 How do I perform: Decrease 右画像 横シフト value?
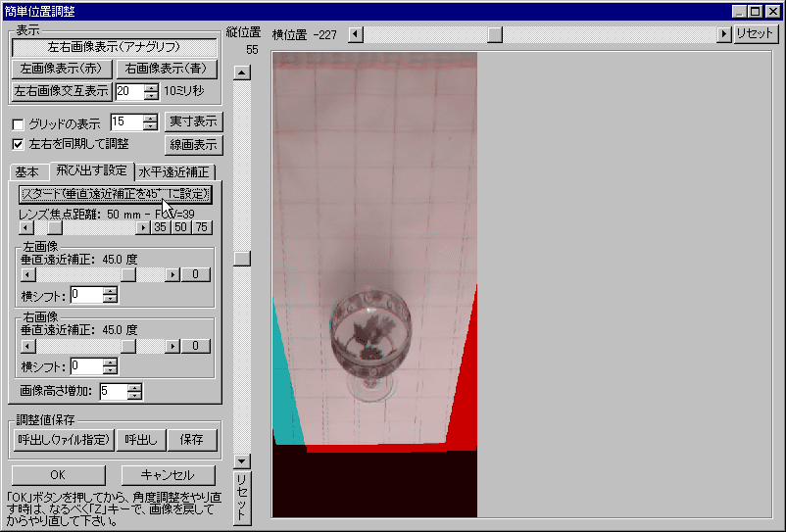coord(111,370)
